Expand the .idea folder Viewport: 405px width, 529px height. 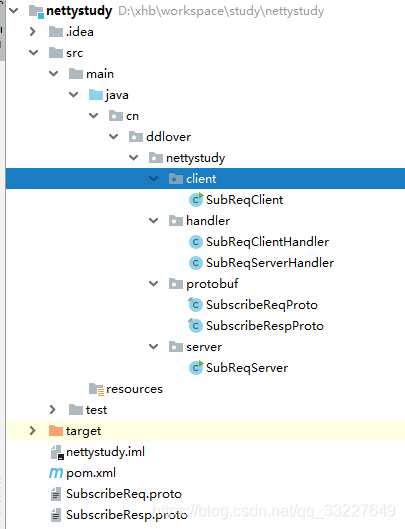pos(33,32)
